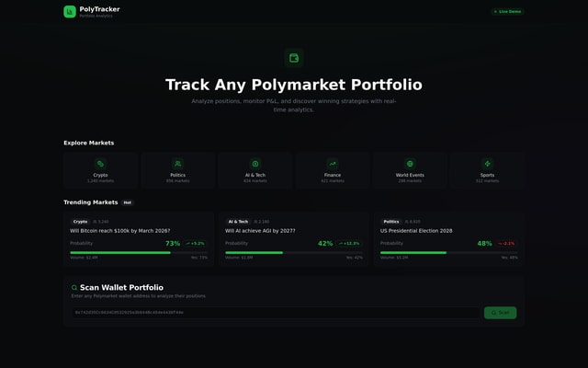Click the wallet address input field
Viewport: 588px width, 368px height.
pos(276,313)
